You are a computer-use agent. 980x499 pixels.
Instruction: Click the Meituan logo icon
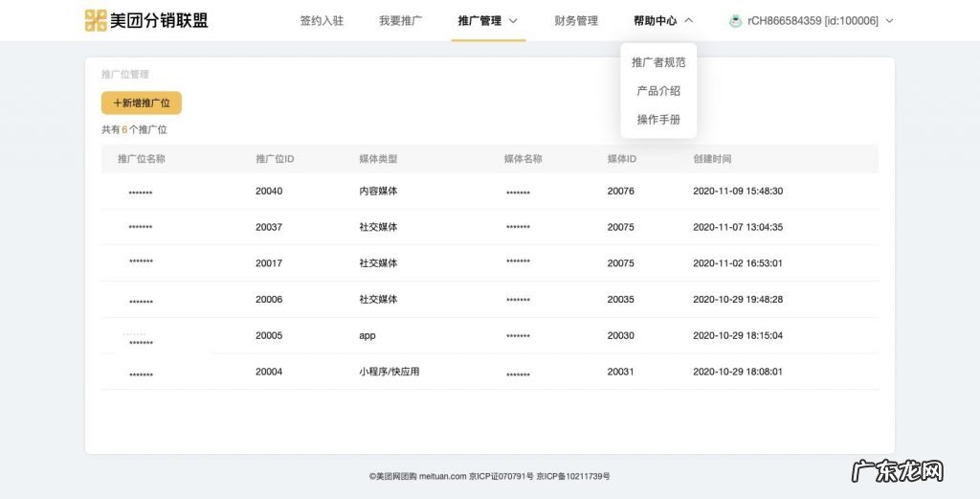(x=96, y=21)
